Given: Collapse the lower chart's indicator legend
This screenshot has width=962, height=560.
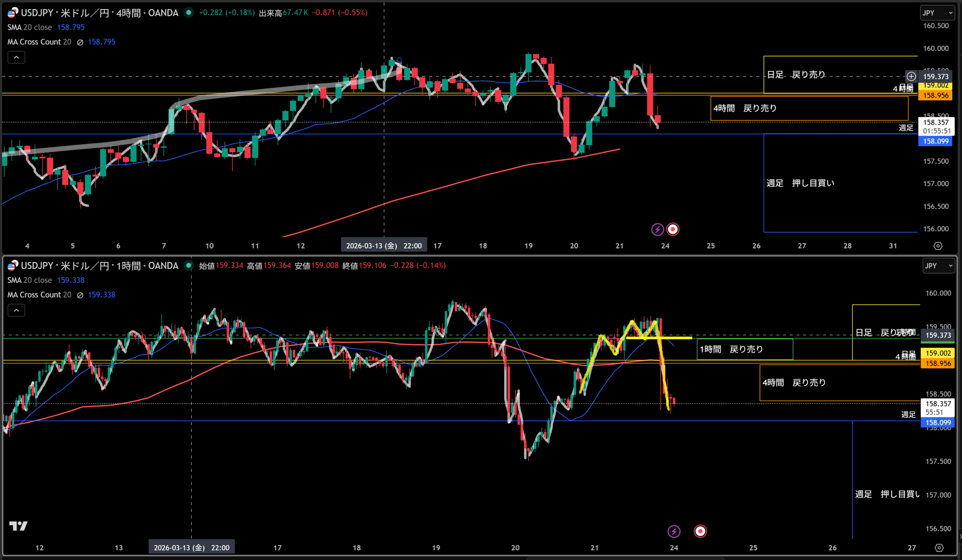Looking at the screenshot, I should pos(17,310).
